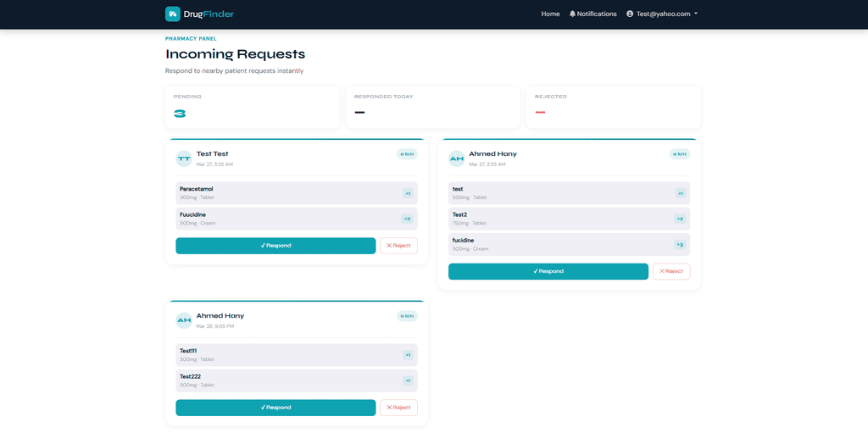Click the Mar 27, 3:25 AM timestamp
Viewport: 868px width, 433px height.
(x=214, y=164)
